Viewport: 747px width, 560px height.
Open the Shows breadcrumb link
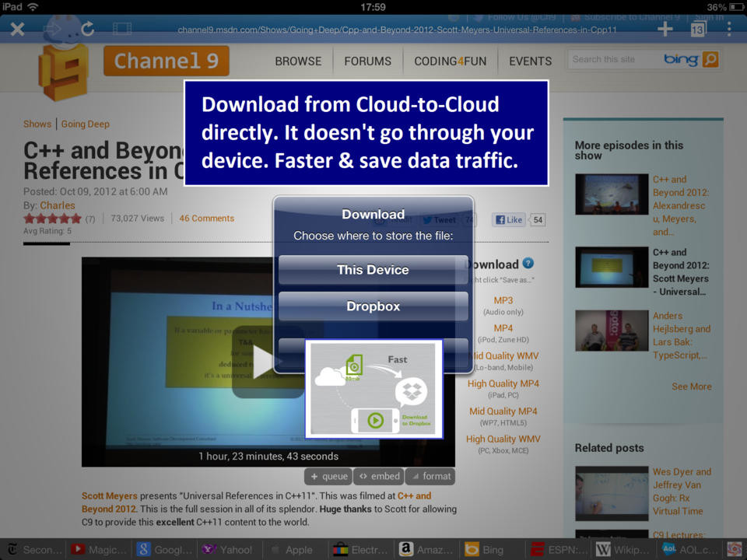pos(37,124)
